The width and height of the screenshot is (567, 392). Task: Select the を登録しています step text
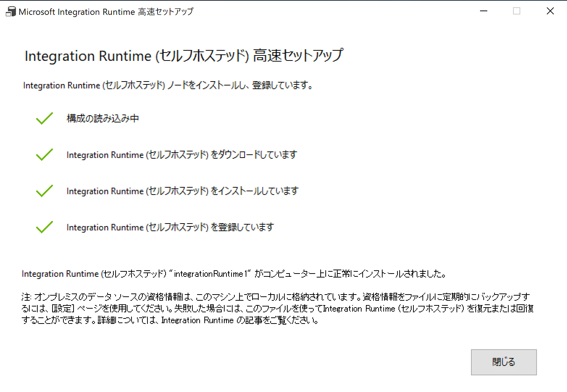(170, 227)
